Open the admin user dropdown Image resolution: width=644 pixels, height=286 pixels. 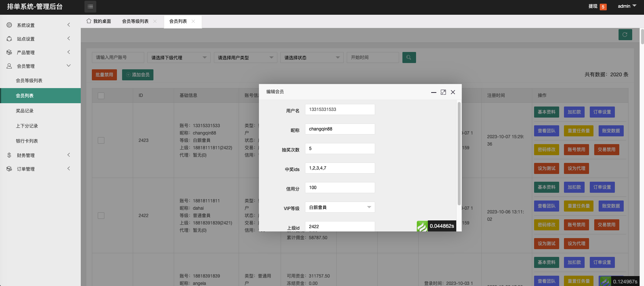(627, 6)
